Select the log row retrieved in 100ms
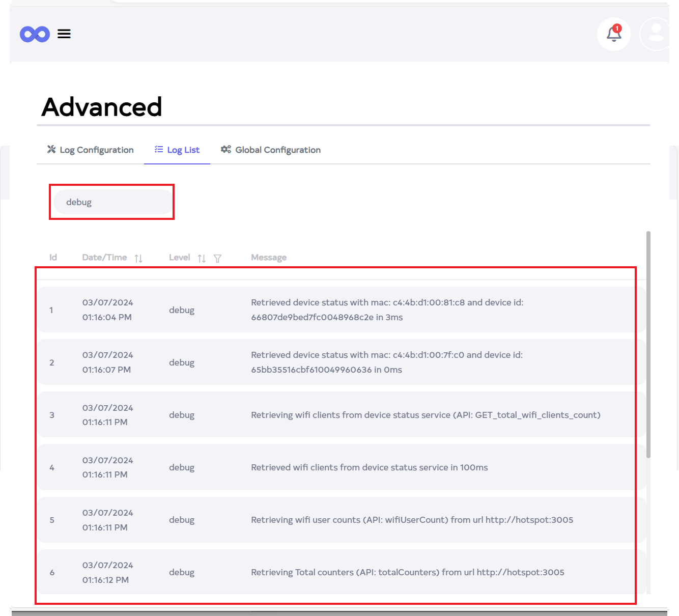 click(x=369, y=467)
